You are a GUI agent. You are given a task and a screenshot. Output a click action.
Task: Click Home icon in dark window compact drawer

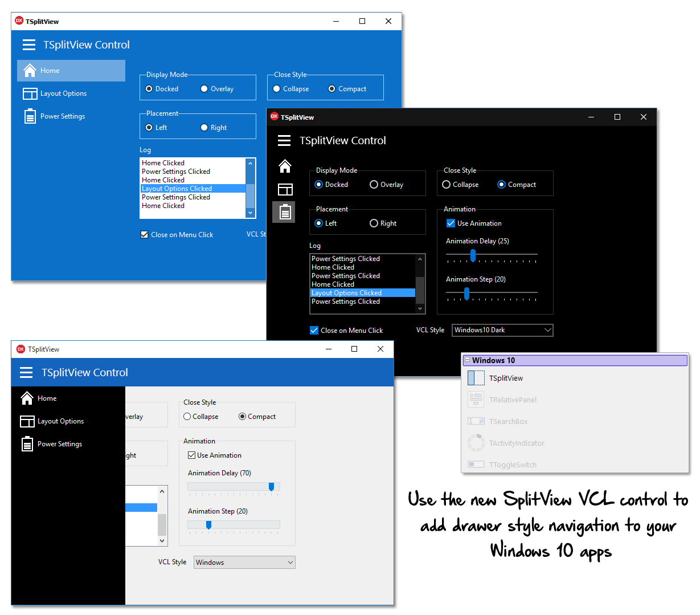[x=285, y=166]
